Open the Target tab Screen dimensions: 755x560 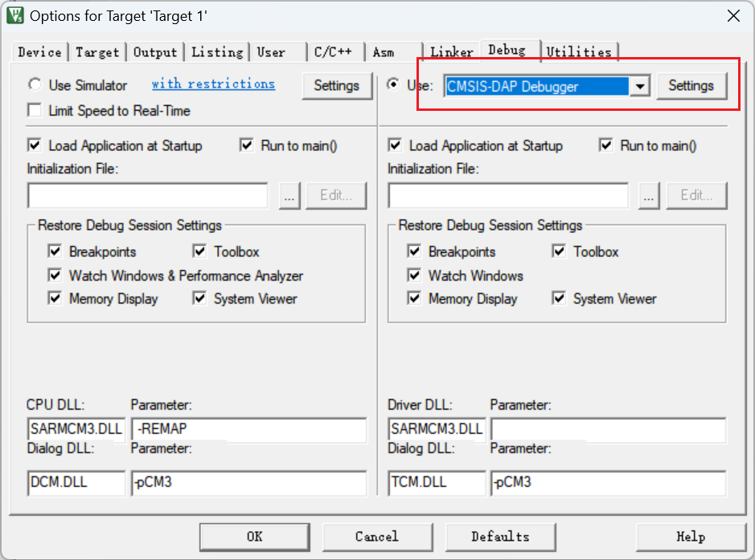(x=96, y=52)
